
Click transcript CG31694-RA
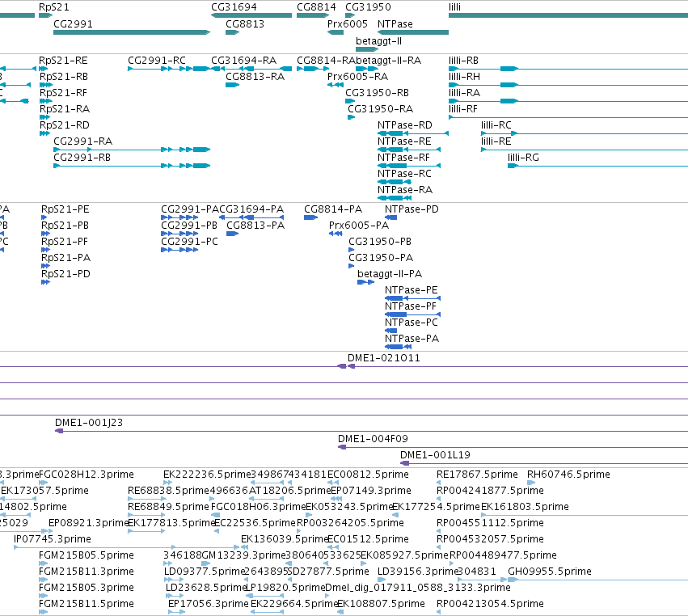[x=251, y=69]
